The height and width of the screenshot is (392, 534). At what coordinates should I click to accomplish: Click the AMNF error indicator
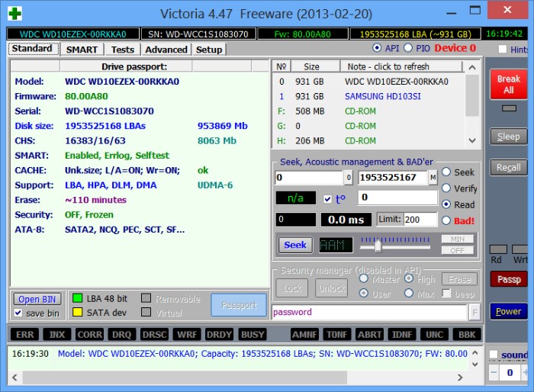pos(304,335)
